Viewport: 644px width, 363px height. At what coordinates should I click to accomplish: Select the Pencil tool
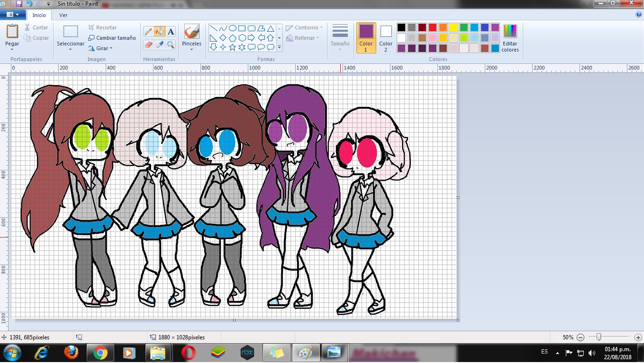coord(148,32)
